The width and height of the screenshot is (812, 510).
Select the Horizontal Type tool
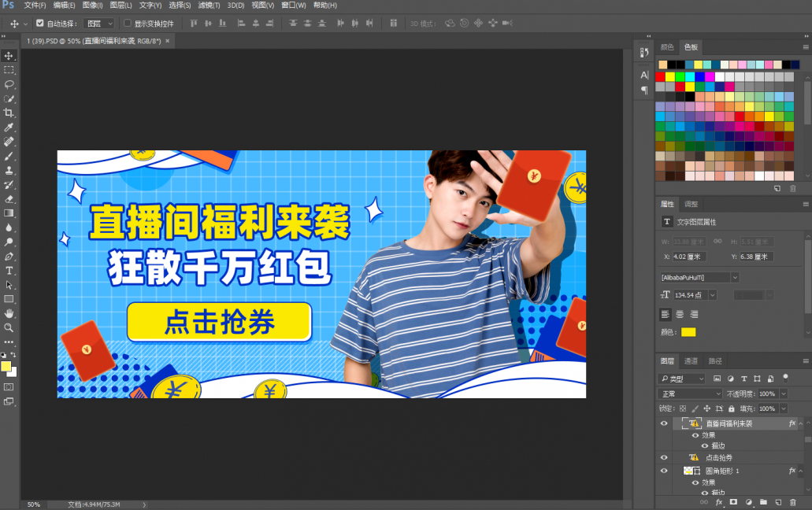click(x=9, y=270)
